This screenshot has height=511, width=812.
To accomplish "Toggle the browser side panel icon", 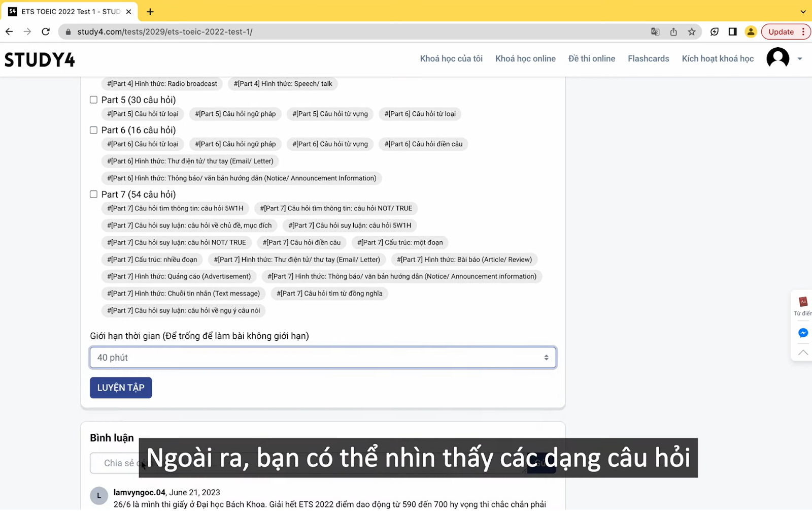I will pyautogui.click(x=732, y=31).
